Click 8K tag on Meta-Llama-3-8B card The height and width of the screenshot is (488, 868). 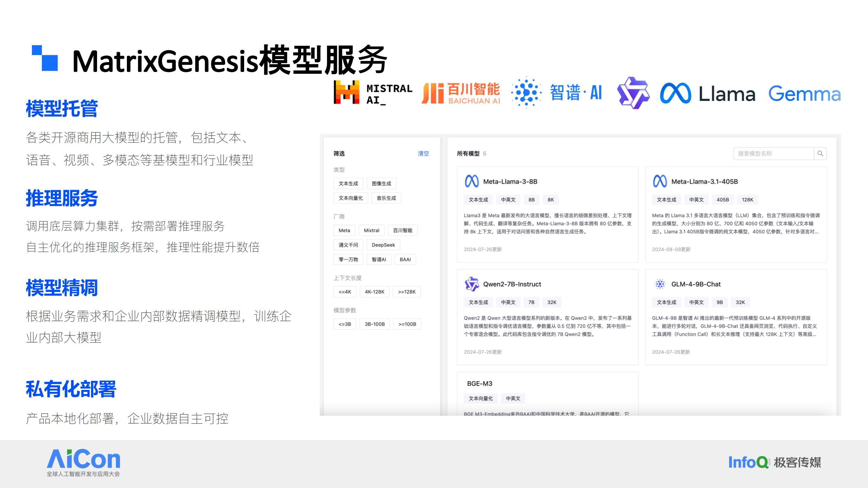pyautogui.click(x=551, y=200)
